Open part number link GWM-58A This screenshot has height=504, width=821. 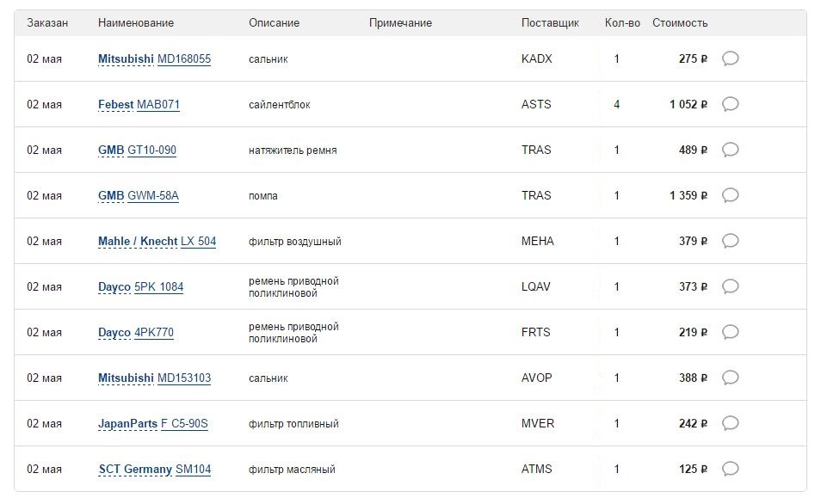153,195
